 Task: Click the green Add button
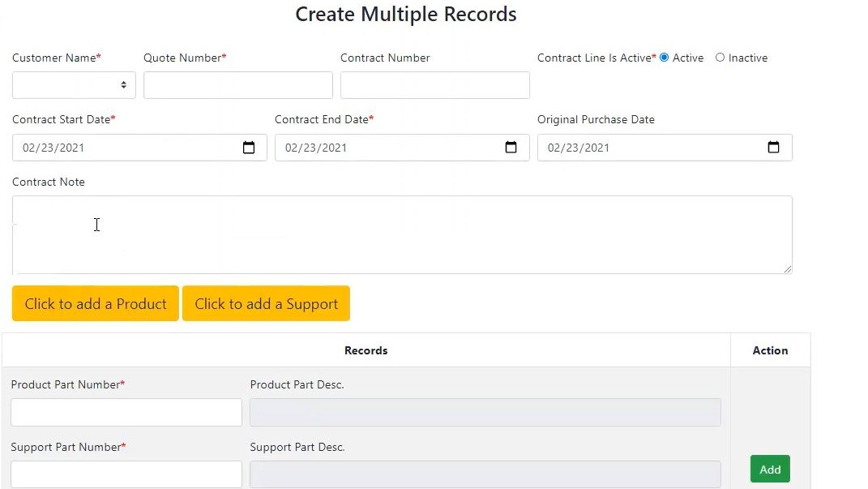pos(770,470)
